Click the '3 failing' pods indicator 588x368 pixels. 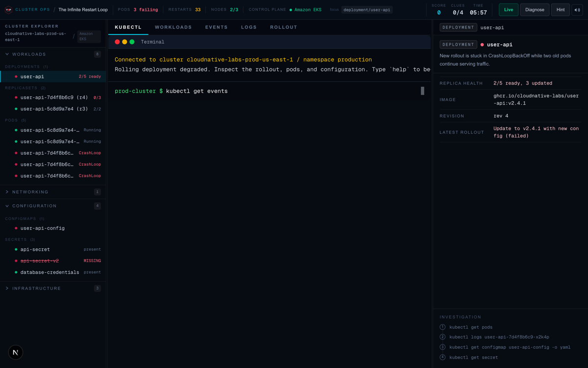[146, 10]
